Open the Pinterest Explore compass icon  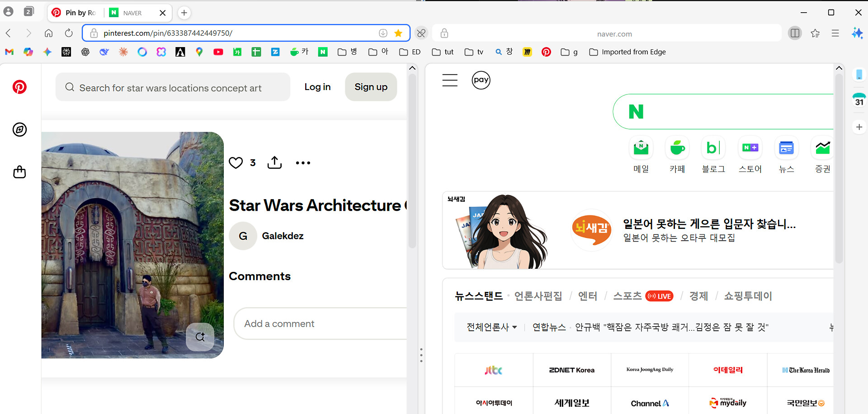(19, 130)
